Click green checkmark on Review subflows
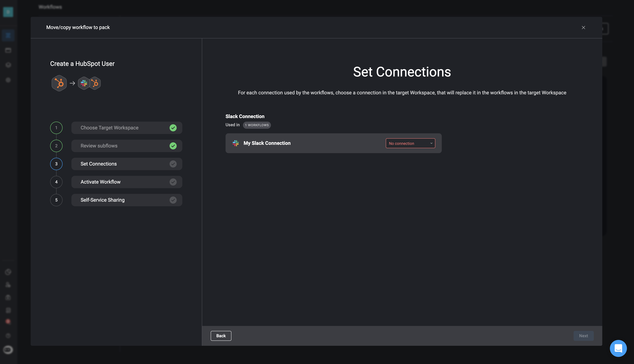This screenshot has width=634, height=364. point(173,146)
